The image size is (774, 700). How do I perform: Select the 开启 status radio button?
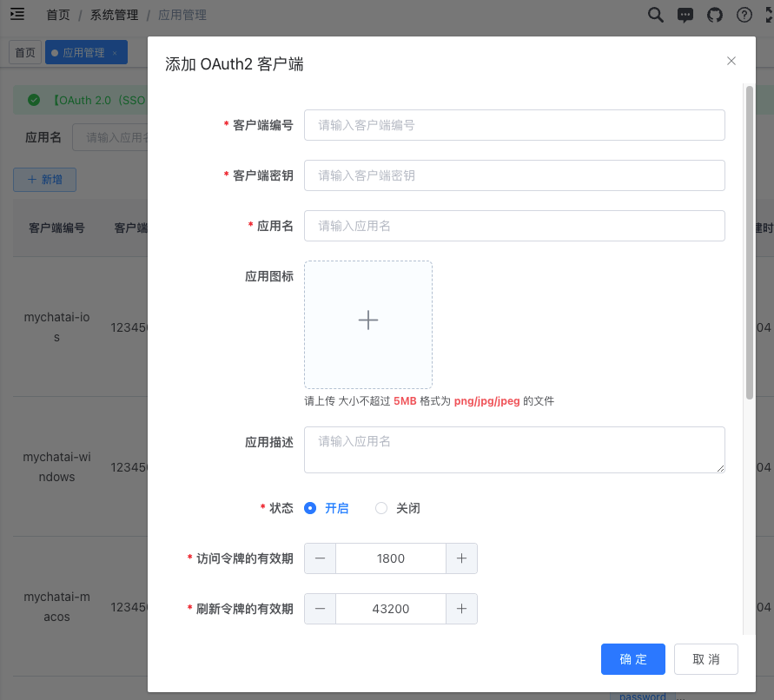pos(310,508)
